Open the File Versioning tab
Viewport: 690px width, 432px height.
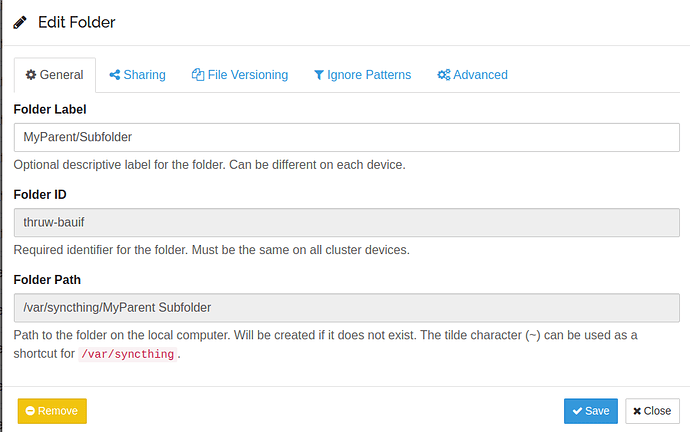[x=240, y=75]
